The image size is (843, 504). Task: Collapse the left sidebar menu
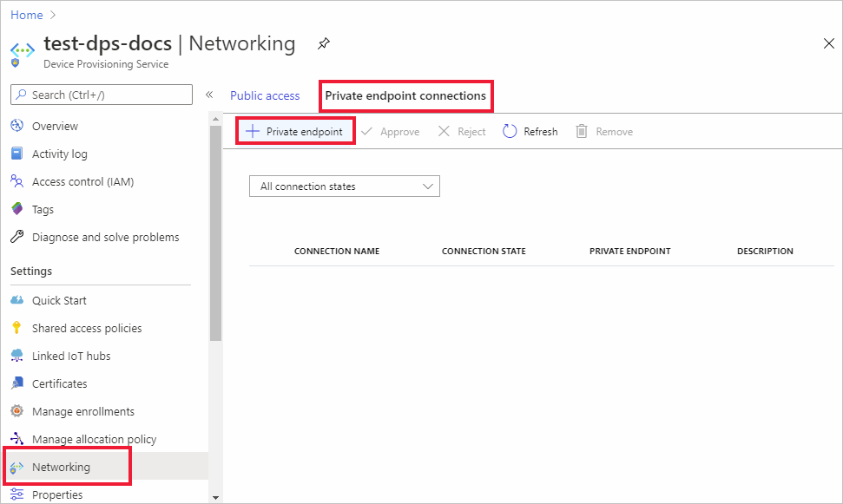click(x=209, y=95)
